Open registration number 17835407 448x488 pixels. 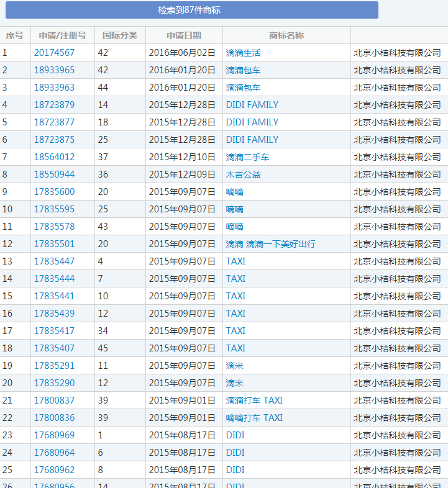(x=54, y=348)
